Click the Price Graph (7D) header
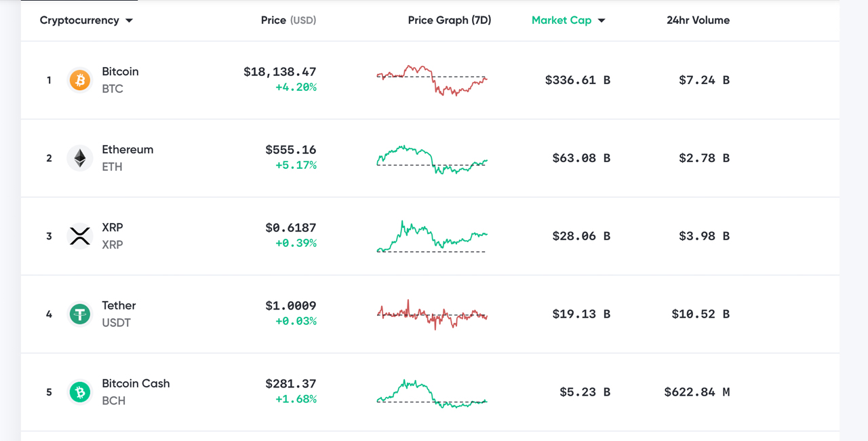The width and height of the screenshot is (868, 441). click(449, 20)
